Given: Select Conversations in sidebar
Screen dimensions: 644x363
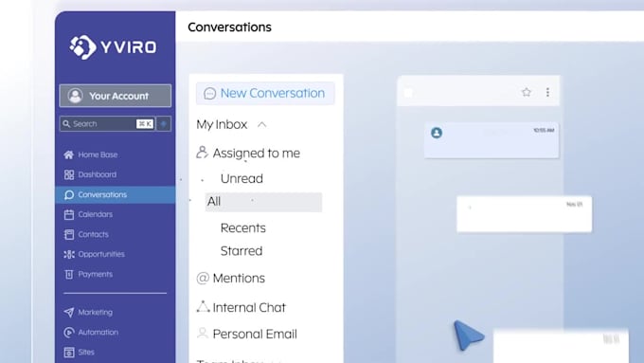Looking at the screenshot, I should tap(115, 195).
